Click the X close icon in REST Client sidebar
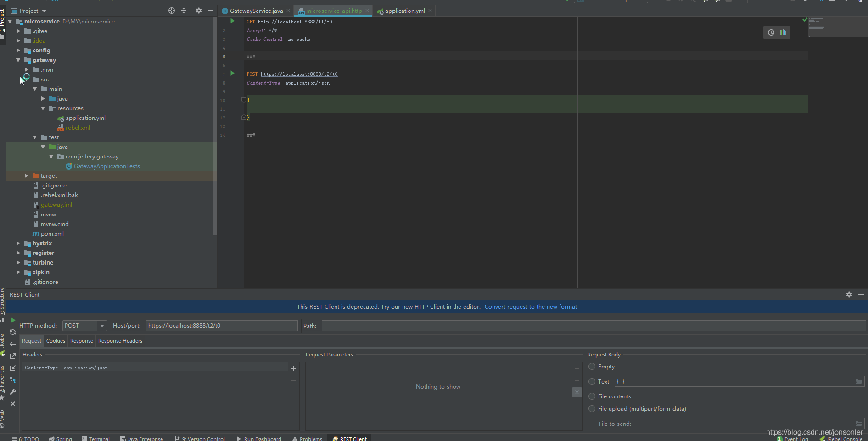 pos(13,404)
